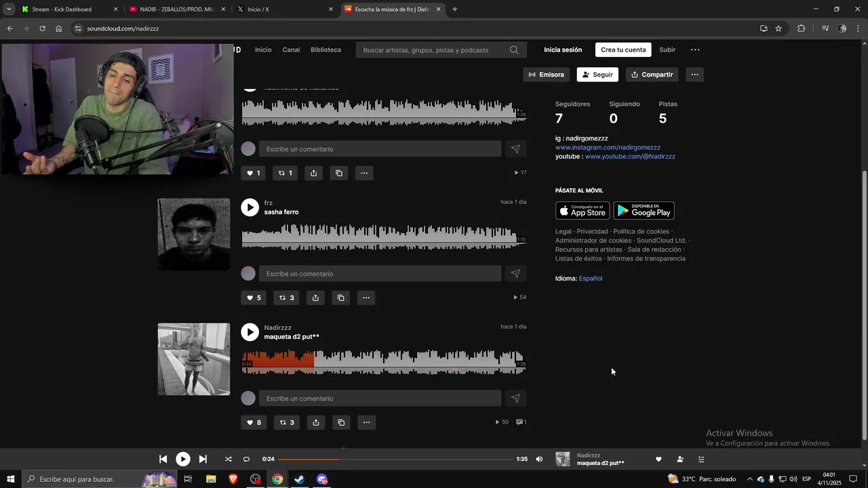The image size is (868, 488).
Task: Toggle repeat in the player bar
Action: (246, 459)
